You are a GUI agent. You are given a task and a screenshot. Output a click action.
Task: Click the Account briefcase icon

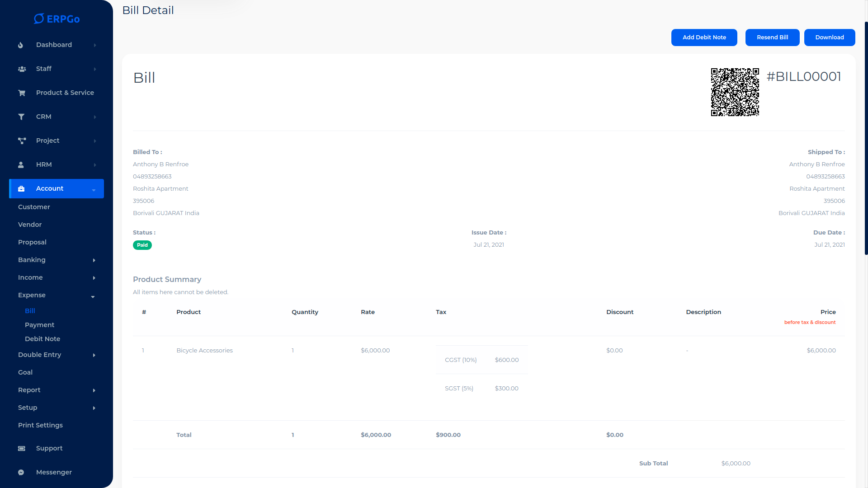coord(21,189)
